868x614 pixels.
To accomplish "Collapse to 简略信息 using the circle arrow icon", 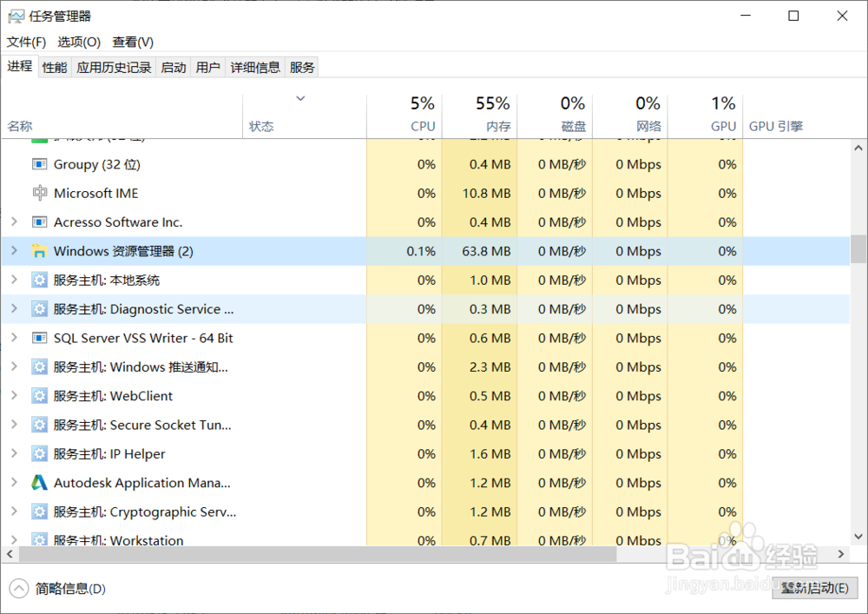I will 19,589.
